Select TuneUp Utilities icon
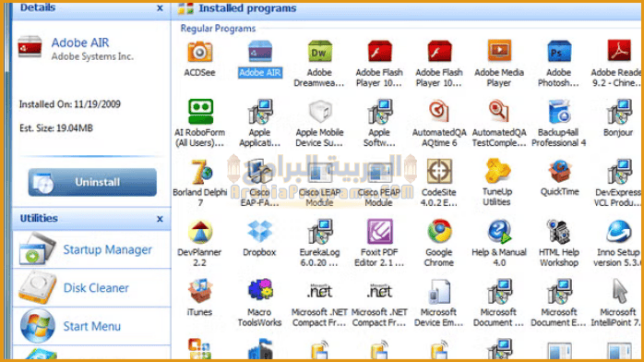 point(497,172)
